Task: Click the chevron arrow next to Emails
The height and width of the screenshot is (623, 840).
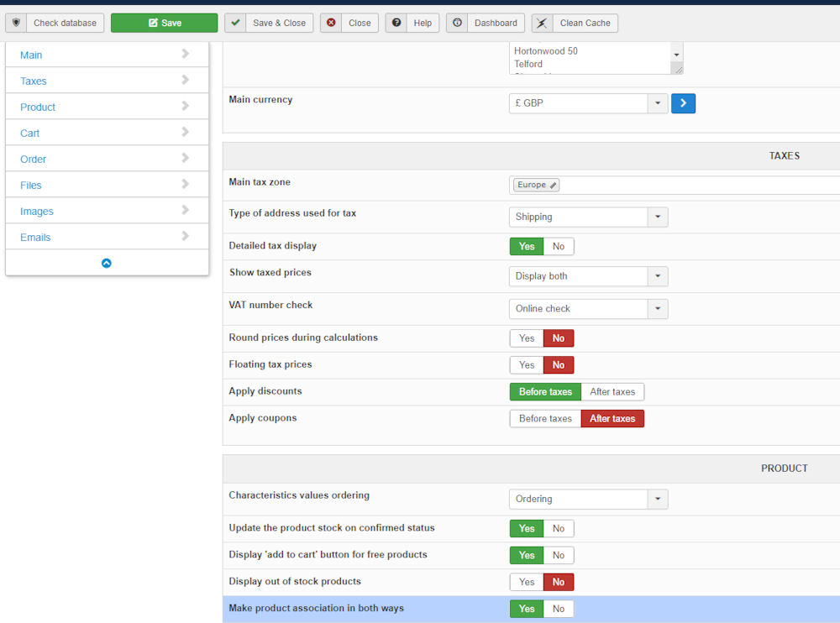Action: tap(186, 236)
